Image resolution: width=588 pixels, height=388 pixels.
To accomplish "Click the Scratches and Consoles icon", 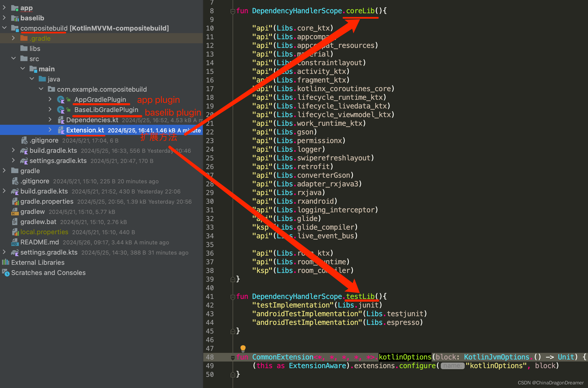I will tap(7, 272).
